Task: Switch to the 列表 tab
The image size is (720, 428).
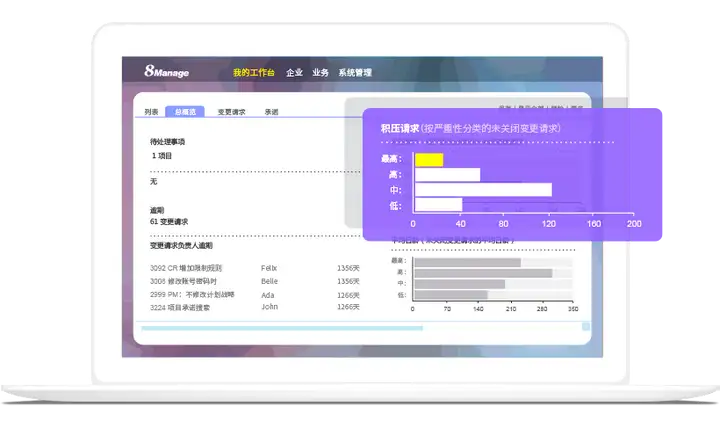Action: click(x=151, y=112)
